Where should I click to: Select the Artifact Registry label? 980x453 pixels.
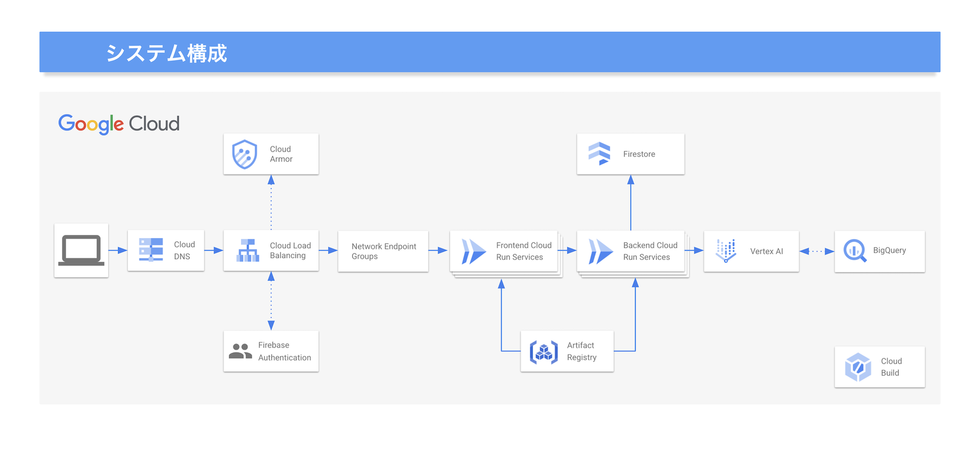[582, 351]
